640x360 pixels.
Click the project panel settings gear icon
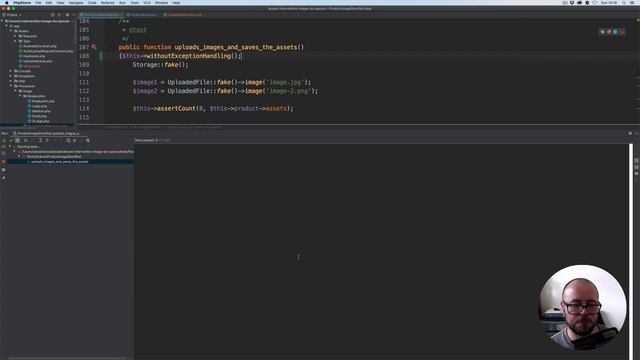(67, 15)
